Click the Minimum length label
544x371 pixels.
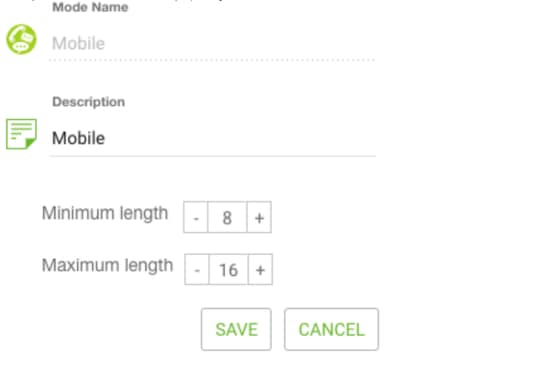pos(105,213)
